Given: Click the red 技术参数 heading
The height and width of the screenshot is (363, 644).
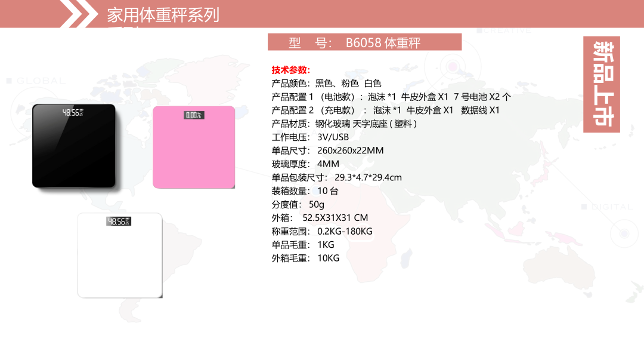Looking at the screenshot, I should click(291, 70).
